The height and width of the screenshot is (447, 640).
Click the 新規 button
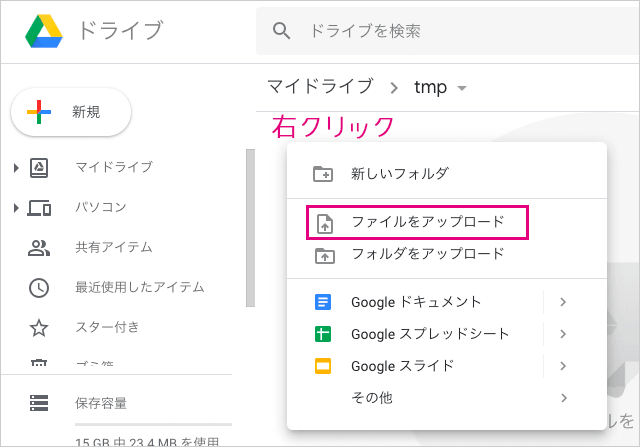[x=71, y=112]
